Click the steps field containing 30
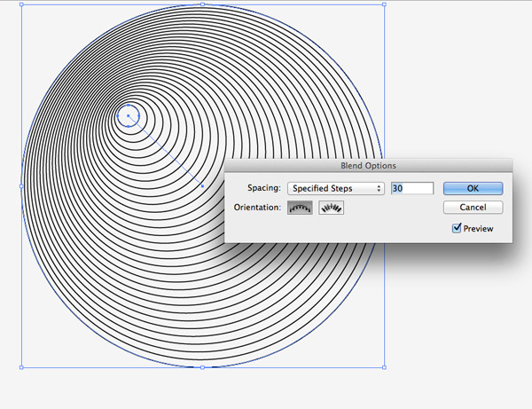 [411, 188]
